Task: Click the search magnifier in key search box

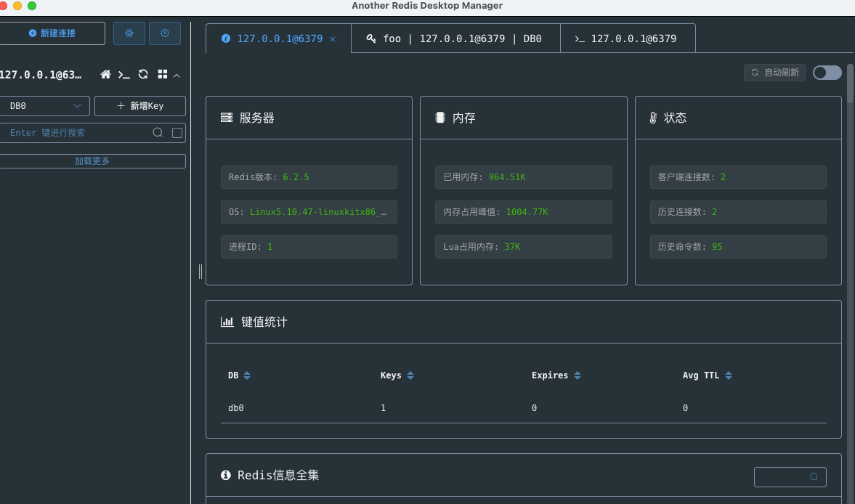Action: point(158,132)
